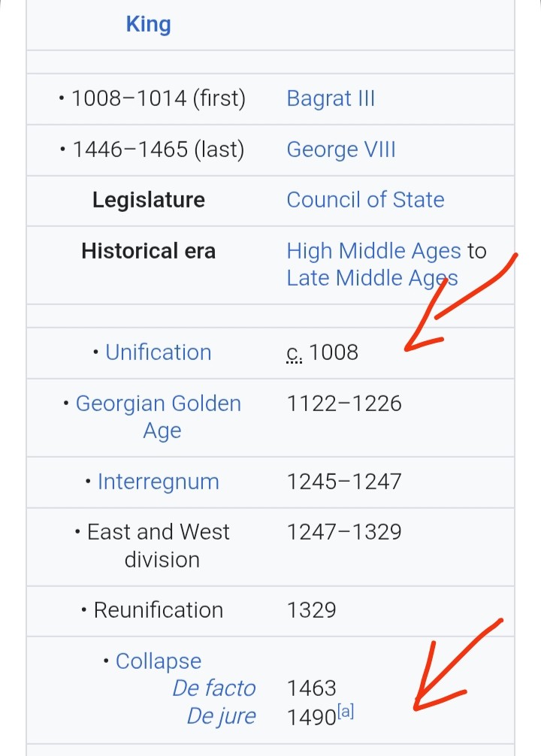Follow the De facto link

pos(213,688)
